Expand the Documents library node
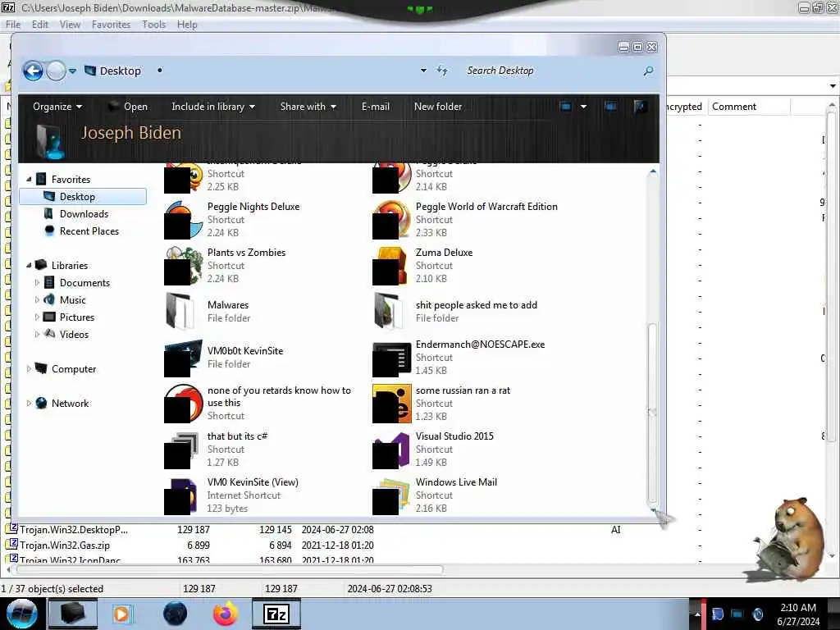 [x=37, y=282]
